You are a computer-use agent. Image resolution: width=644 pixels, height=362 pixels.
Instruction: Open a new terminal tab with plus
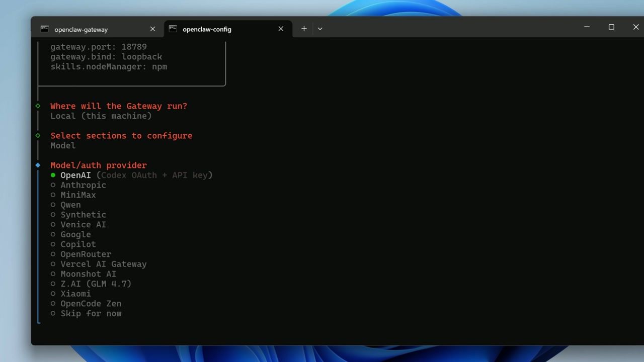304,29
